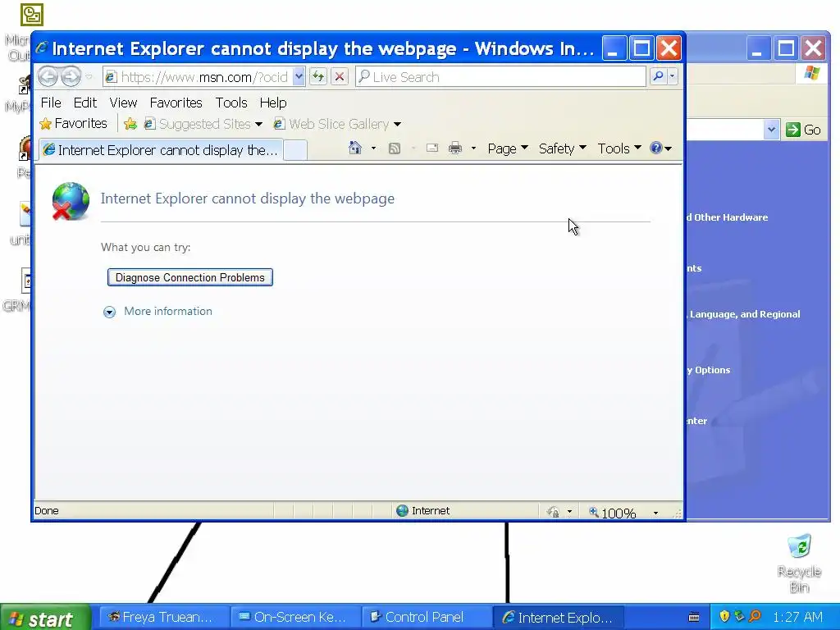This screenshot has width=840, height=630.
Task: Click the keyboard tray icon
Action: point(694,617)
